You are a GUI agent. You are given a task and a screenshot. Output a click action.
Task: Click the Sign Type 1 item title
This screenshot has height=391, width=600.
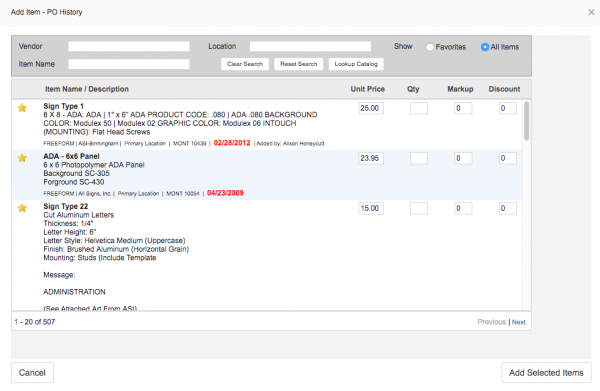coord(63,106)
